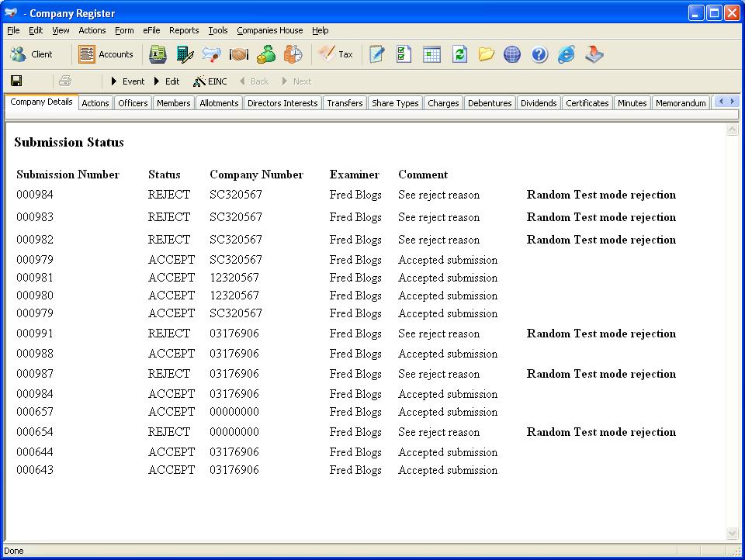Switch to the Debentures tab
The height and width of the screenshot is (560, 745).
[x=490, y=103]
